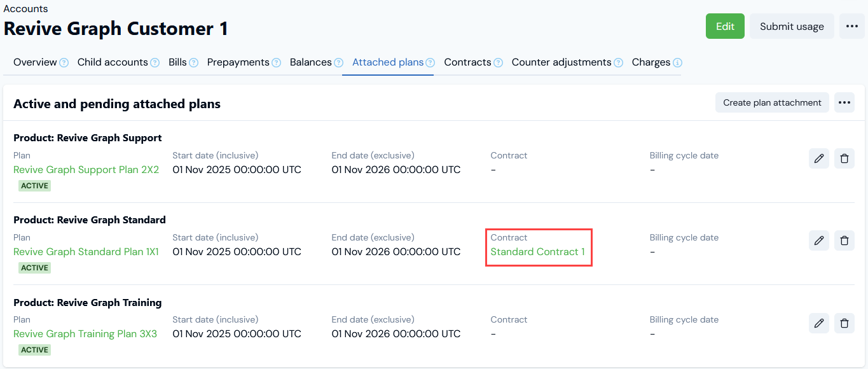Select the Prepayments tab
The height and width of the screenshot is (369, 868).
coord(238,62)
